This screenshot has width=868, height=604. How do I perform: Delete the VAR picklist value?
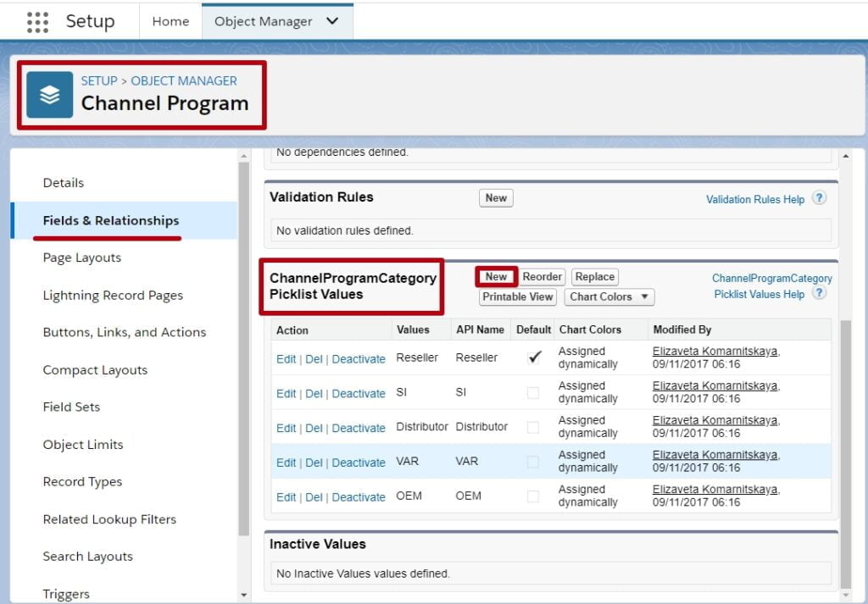314,463
